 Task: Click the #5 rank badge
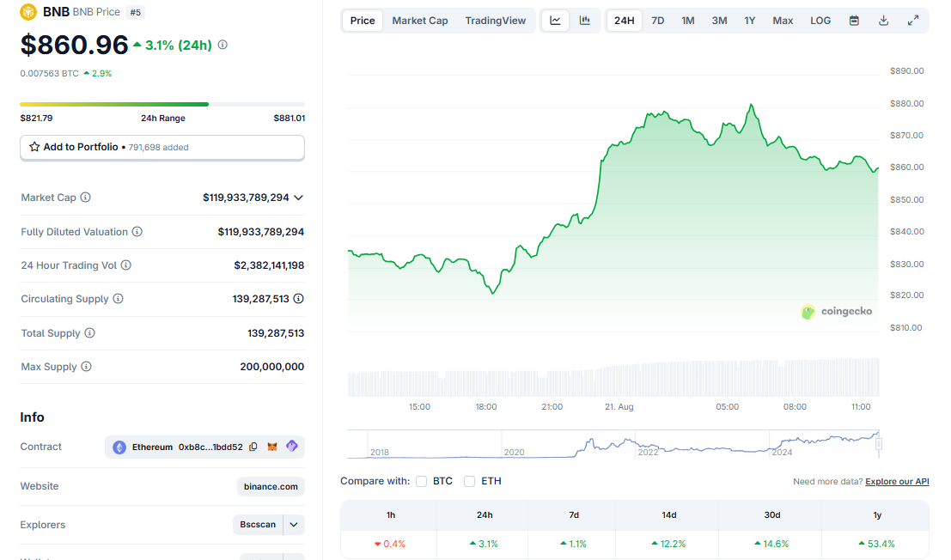[135, 12]
